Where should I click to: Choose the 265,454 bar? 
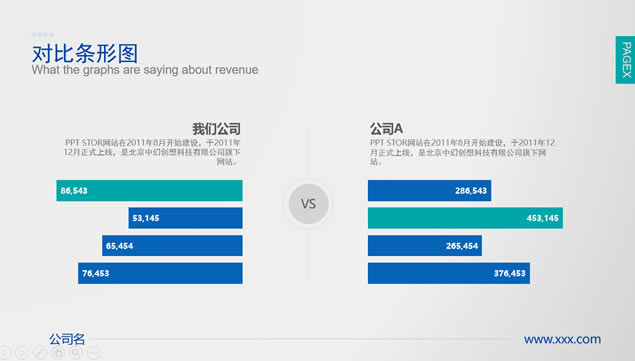point(425,246)
